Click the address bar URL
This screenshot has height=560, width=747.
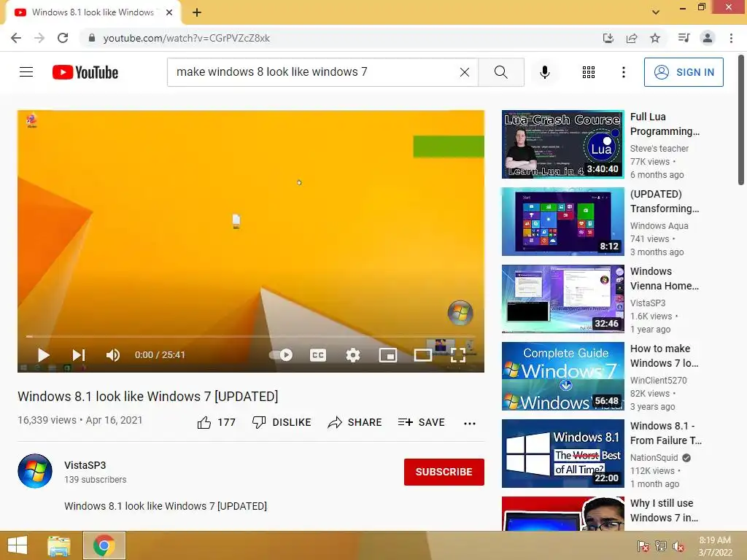(x=186, y=38)
